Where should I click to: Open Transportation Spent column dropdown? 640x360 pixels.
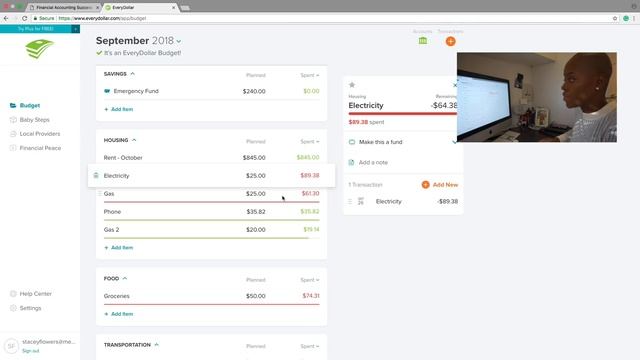coord(310,347)
